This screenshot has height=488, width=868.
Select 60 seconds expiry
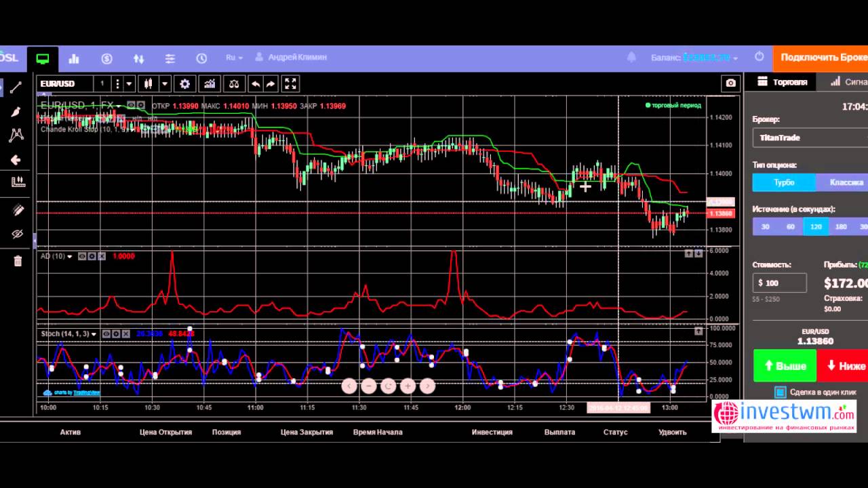click(791, 226)
